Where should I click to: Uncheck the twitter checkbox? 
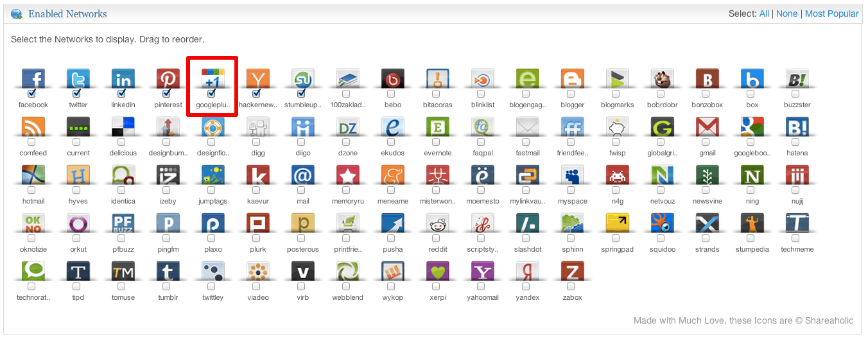tap(76, 94)
